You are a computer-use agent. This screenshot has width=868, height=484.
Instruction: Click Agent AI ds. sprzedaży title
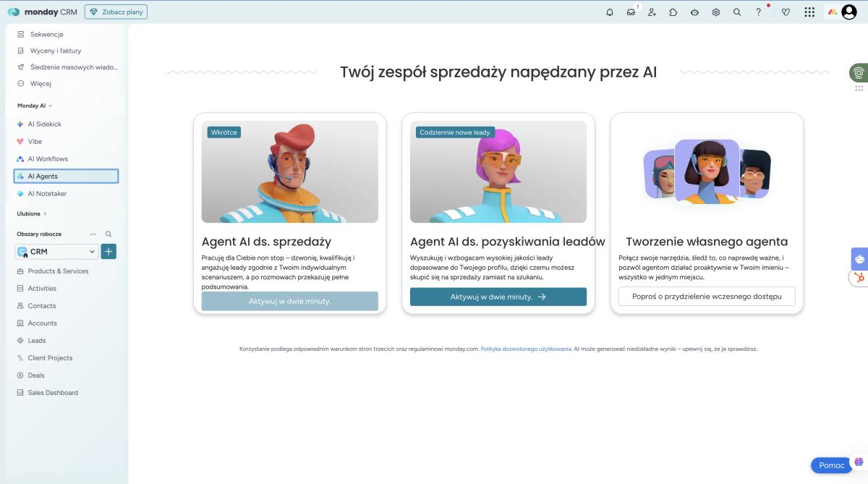[266, 242]
